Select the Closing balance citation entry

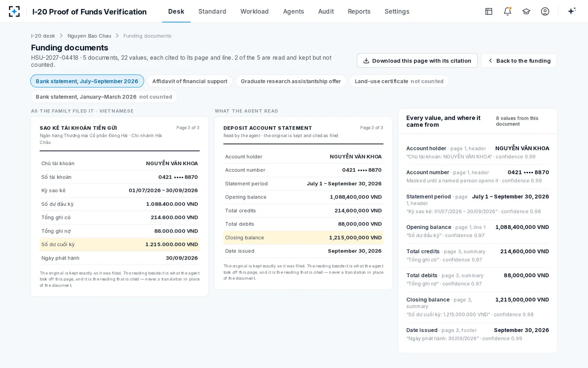click(478, 307)
